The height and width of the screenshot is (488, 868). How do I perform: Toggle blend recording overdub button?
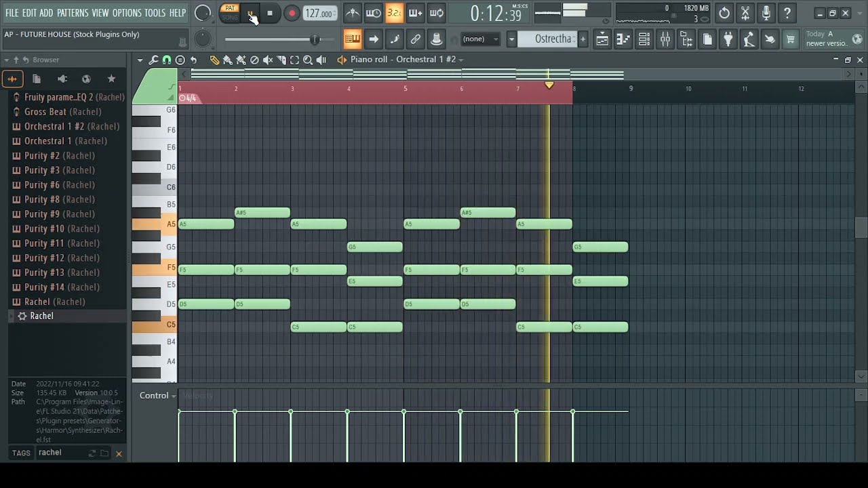(416, 13)
